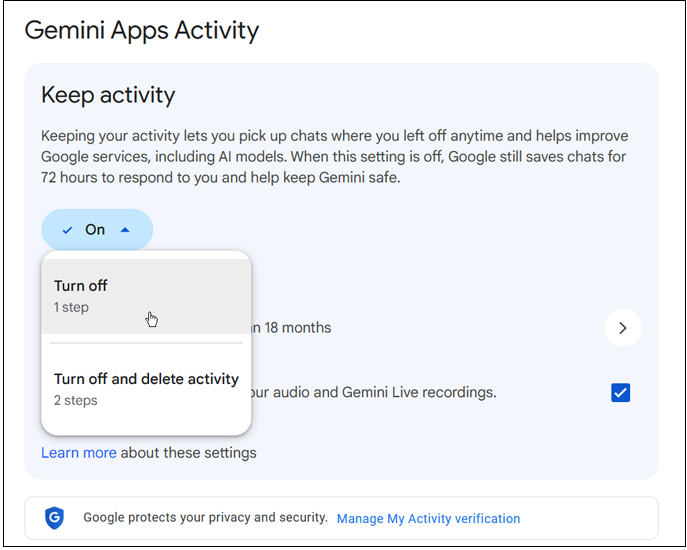This screenshot has height=550, width=687.
Task: Open the "Learn more" link
Action: pos(79,453)
